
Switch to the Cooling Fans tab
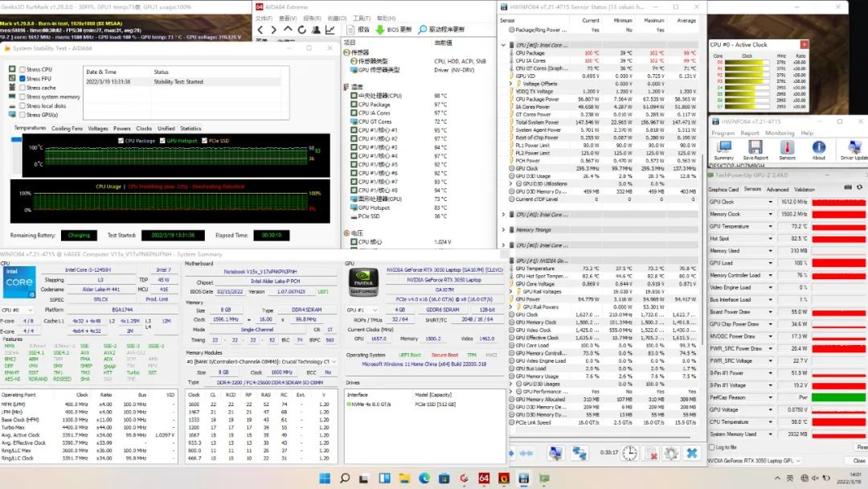68,129
